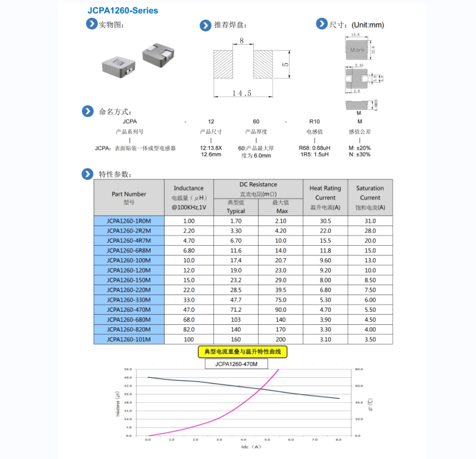Click the Saturation Current column header
Viewport: 476px width, 459px height.
(370, 197)
